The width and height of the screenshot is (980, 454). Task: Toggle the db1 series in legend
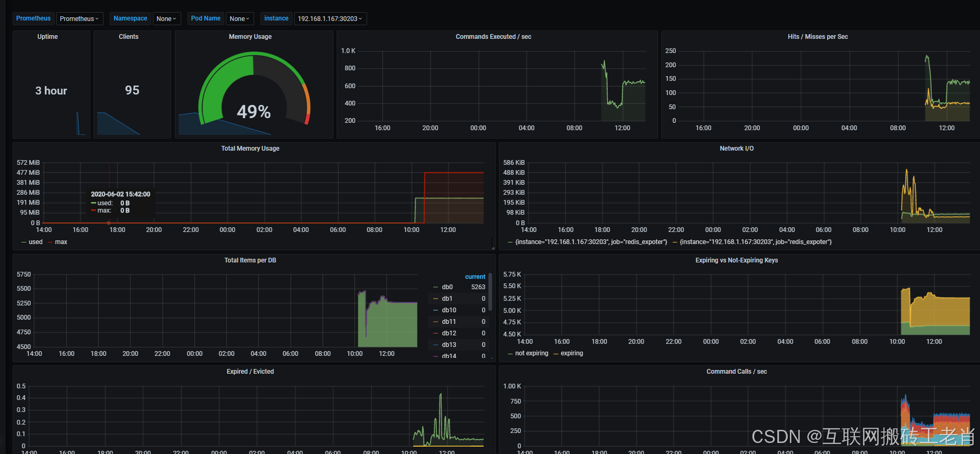point(447,299)
